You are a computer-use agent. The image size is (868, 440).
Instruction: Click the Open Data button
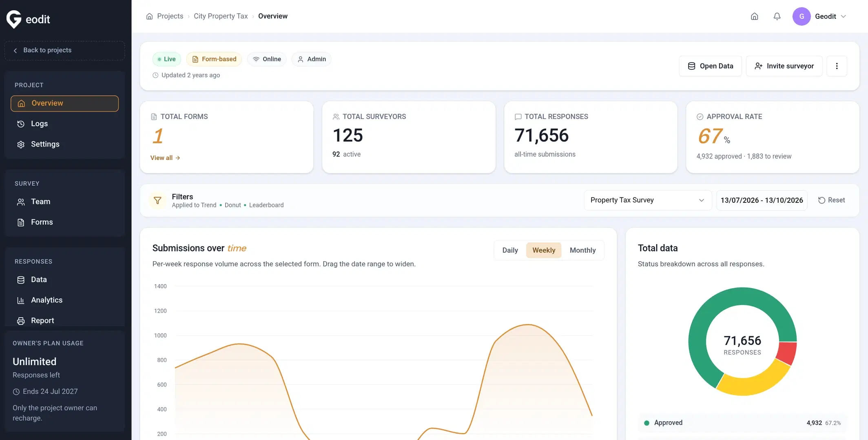pyautogui.click(x=710, y=66)
